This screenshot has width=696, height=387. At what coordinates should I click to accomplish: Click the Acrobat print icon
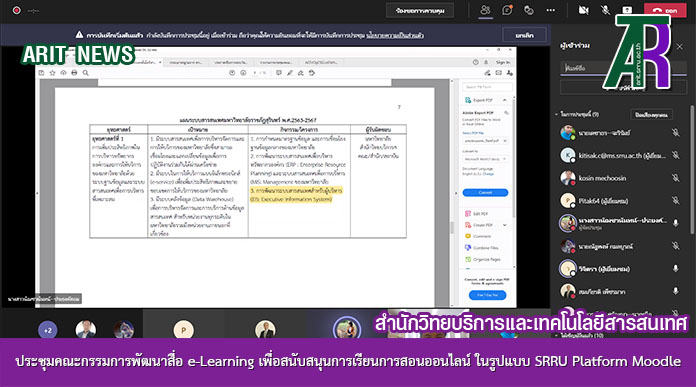tap(74, 73)
